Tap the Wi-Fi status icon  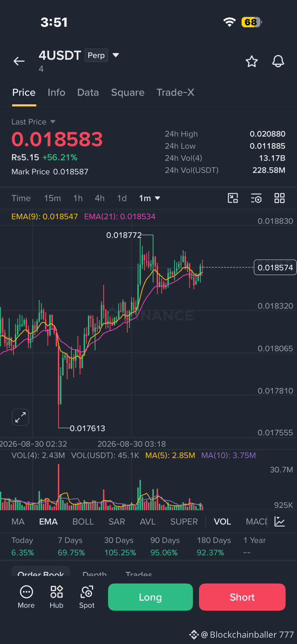230,22
